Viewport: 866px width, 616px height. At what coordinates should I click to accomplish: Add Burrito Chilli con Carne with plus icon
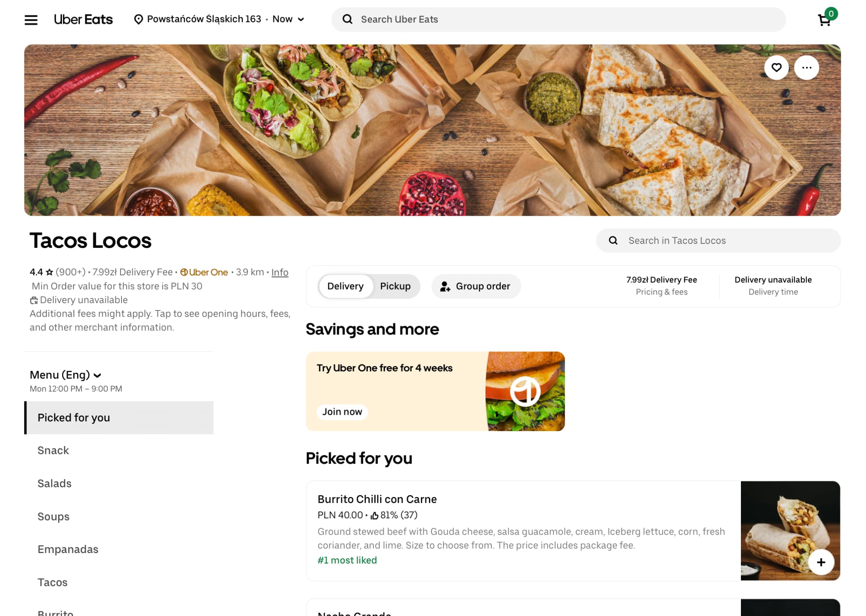(821, 562)
